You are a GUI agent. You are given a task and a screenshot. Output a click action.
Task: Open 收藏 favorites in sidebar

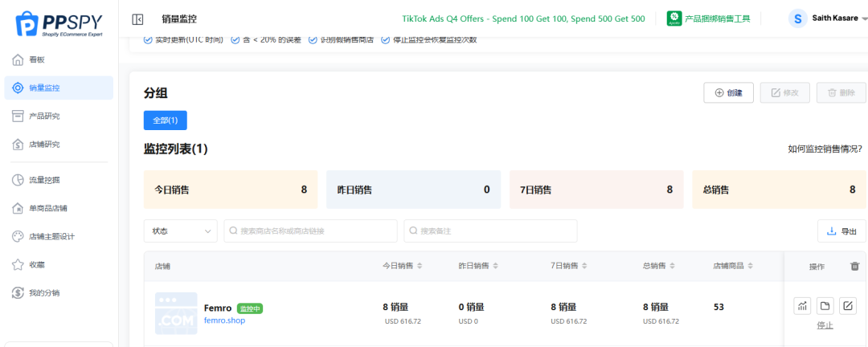click(59, 264)
